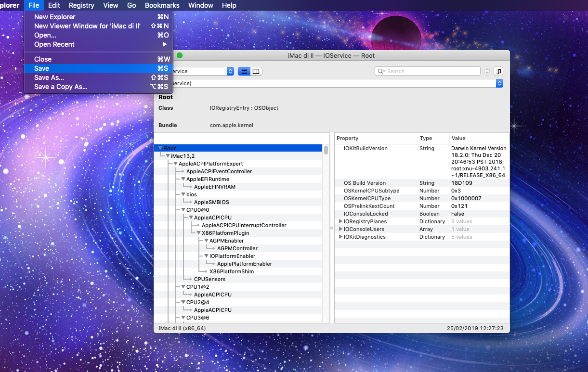Collapse the CPU0@0 node

click(x=183, y=210)
